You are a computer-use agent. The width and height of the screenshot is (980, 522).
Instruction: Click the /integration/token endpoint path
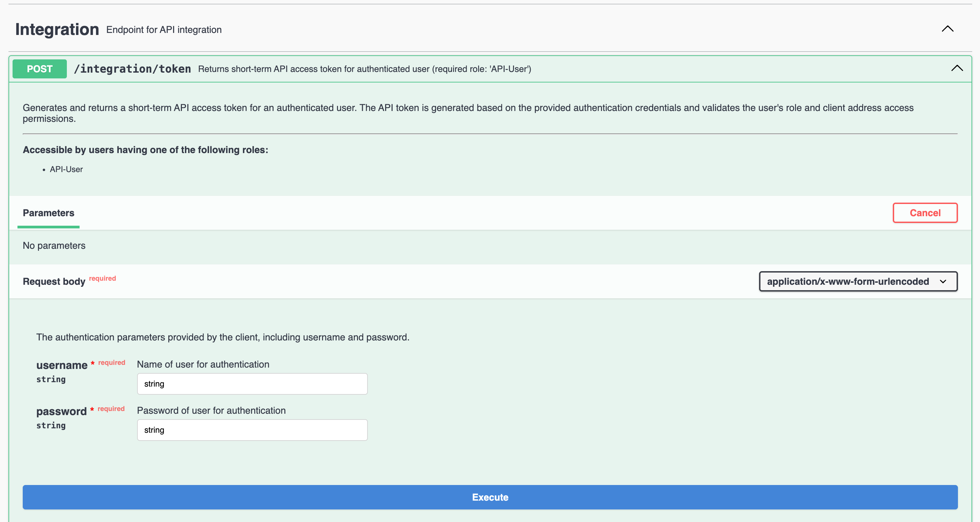(x=132, y=69)
